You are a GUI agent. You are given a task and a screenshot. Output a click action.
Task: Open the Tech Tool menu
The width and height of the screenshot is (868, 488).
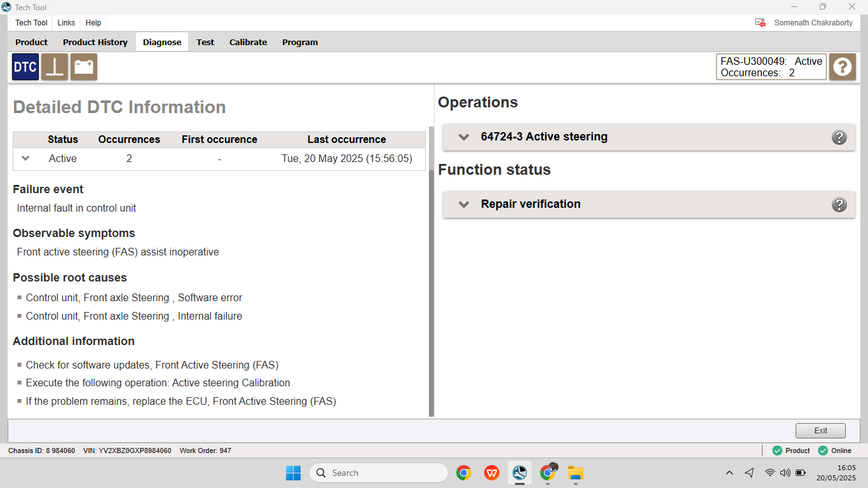(32, 22)
